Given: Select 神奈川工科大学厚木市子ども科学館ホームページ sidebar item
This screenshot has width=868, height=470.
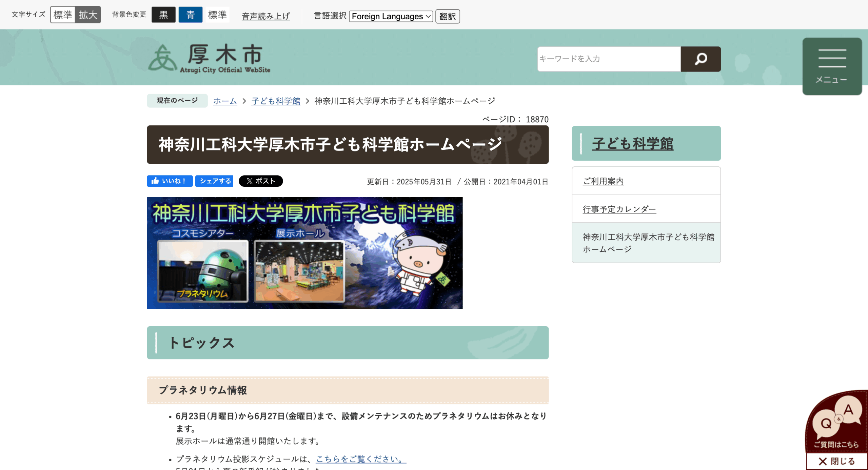Looking at the screenshot, I should 646,243.
